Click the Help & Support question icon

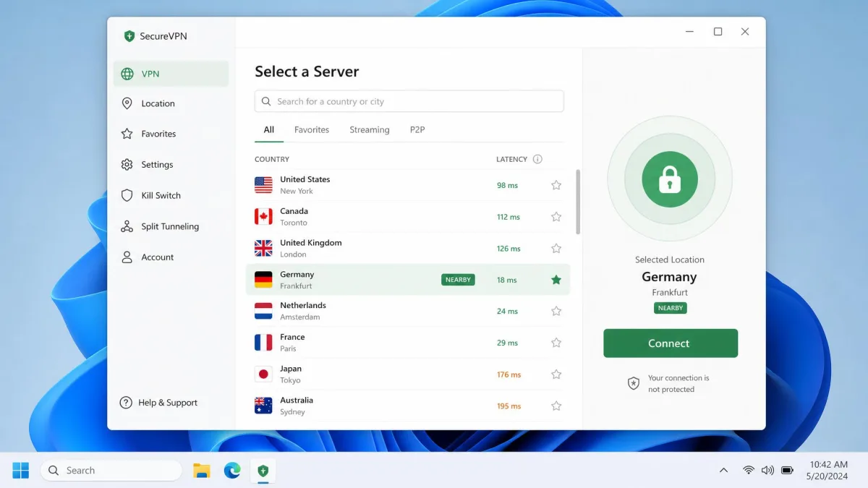tap(126, 403)
